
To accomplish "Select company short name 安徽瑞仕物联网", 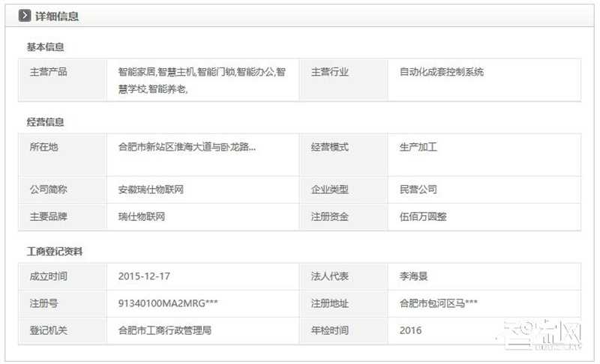I will point(151,190).
